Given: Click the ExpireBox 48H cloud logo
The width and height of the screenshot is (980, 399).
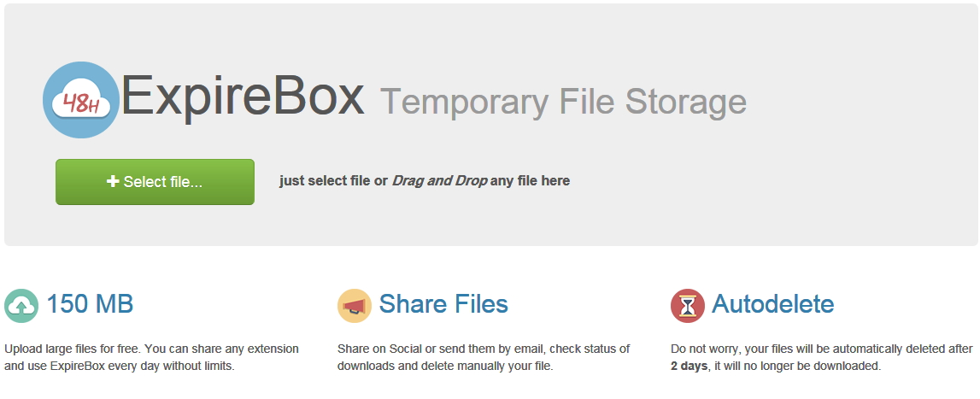Looking at the screenshot, I should 81,100.
